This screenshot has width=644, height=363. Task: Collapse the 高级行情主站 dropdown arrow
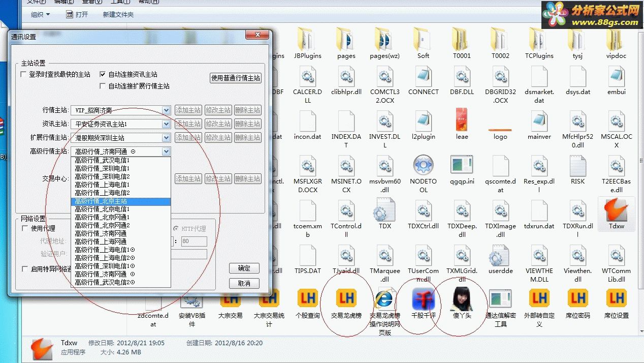[x=166, y=151]
